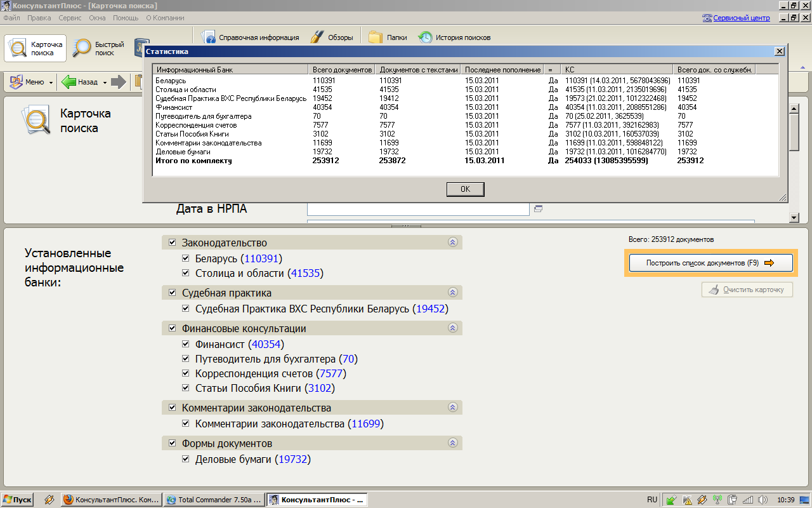The image size is (812, 508).
Task: Open the Карточка поиска toolbar button
Action: point(36,48)
